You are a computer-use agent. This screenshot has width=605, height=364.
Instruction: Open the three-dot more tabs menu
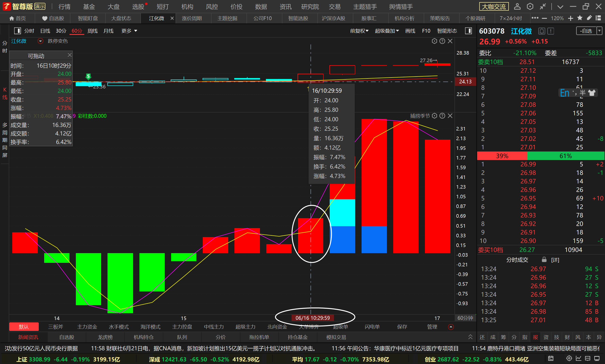click(x=535, y=18)
